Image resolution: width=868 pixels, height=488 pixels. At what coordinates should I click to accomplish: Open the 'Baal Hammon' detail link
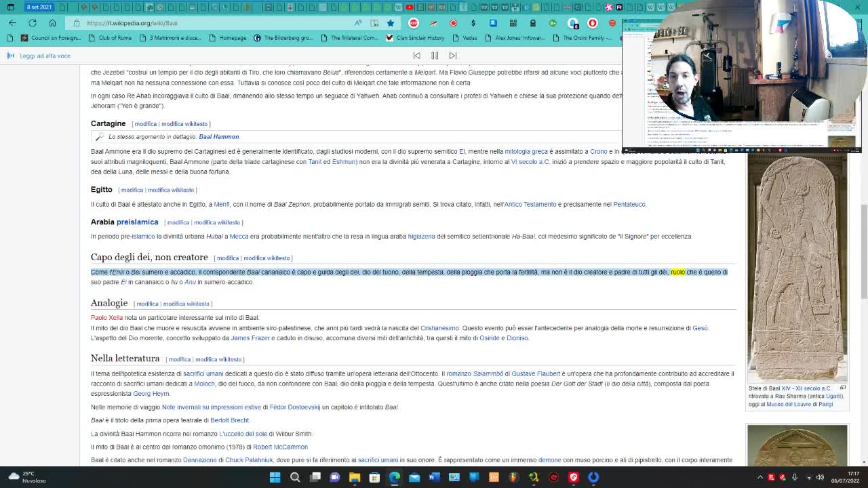coord(218,137)
